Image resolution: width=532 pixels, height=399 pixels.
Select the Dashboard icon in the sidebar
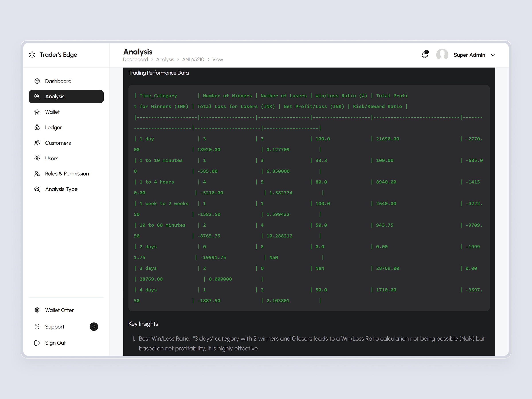(37, 81)
